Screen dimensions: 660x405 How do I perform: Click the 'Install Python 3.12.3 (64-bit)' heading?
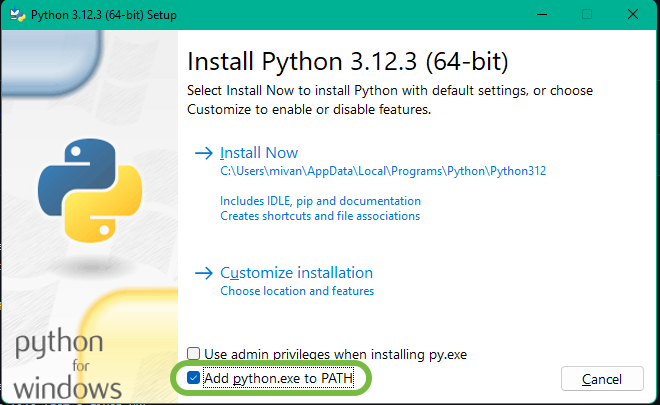(348, 62)
